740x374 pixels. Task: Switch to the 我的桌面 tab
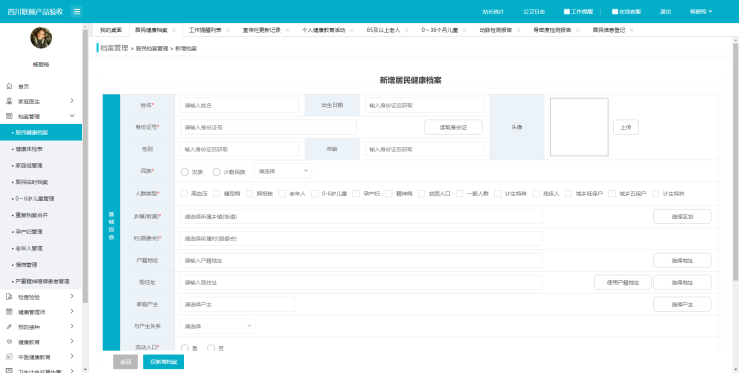[x=111, y=30]
